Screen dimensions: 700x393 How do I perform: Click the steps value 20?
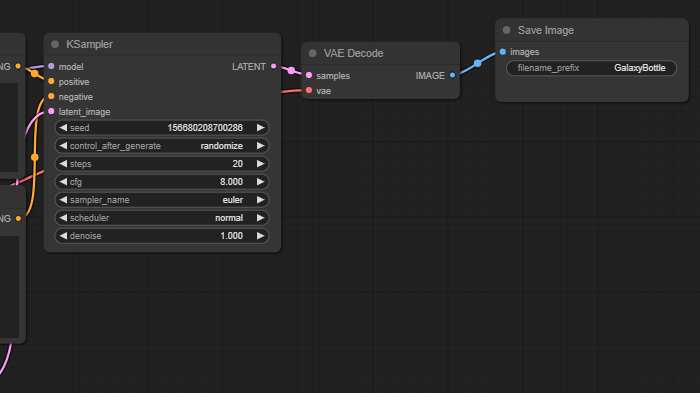(x=238, y=163)
